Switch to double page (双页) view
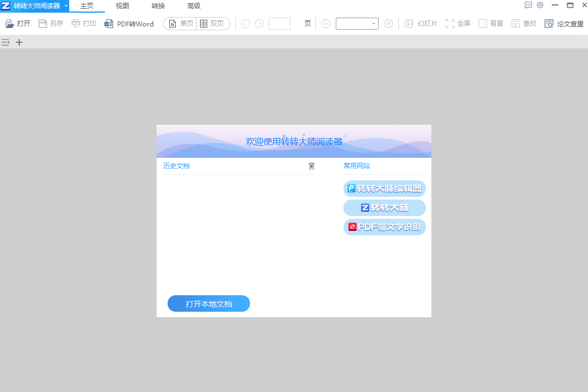Image resolution: width=588 pixels, height=392 pixels. point(212,24)
